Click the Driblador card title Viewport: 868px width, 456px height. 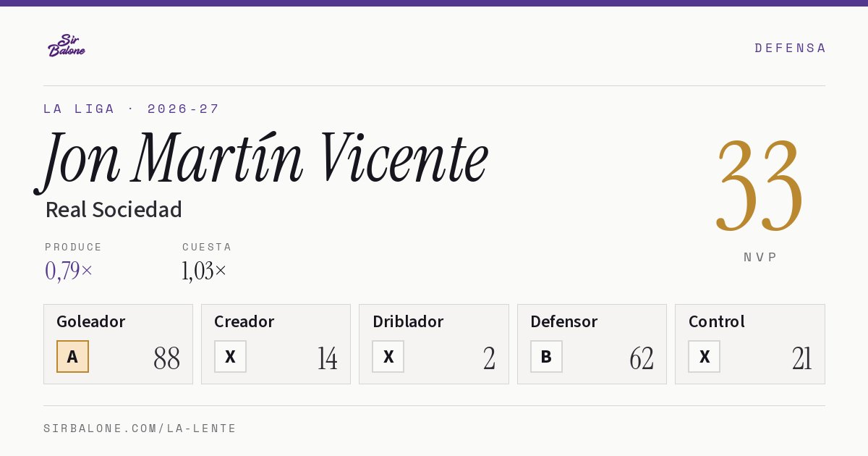tap(408, 321)
